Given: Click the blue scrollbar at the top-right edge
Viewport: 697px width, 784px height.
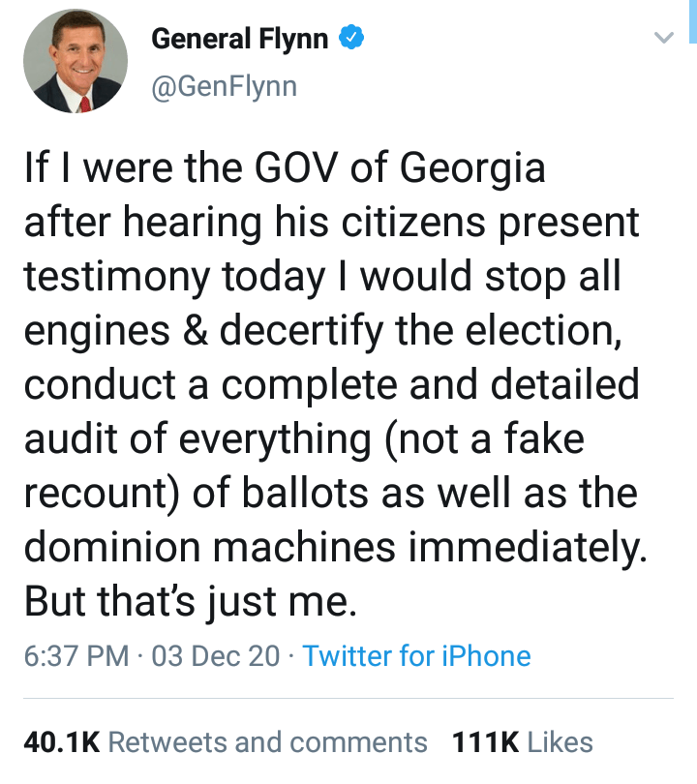Looking at the screenshot, I should [693, 21].
